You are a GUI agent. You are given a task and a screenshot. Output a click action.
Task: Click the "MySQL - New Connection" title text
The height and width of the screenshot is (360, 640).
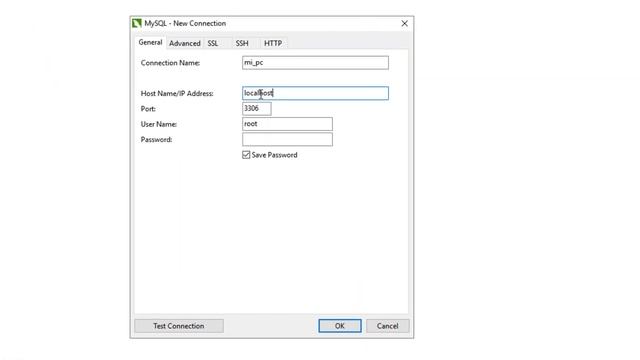tap(185, 23)
